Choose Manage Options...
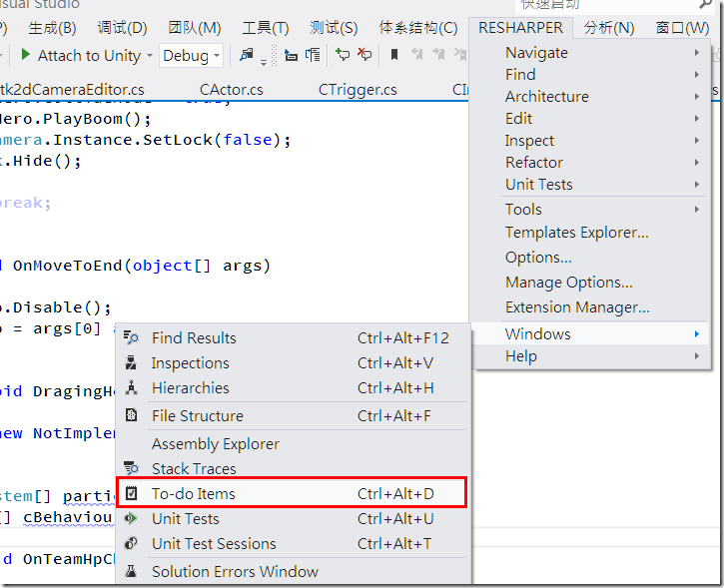The width and height of the screenshot is (724, 588). [590, 283]
